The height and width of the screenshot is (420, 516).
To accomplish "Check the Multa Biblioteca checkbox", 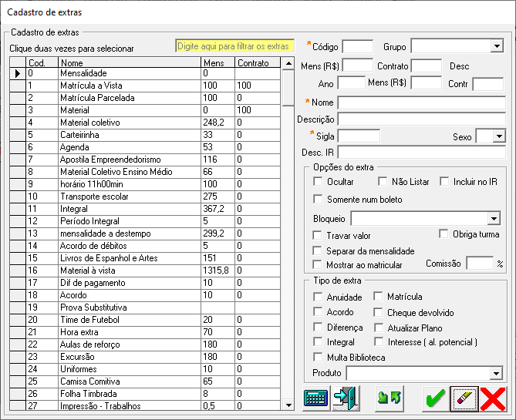I will click(318, 357).
